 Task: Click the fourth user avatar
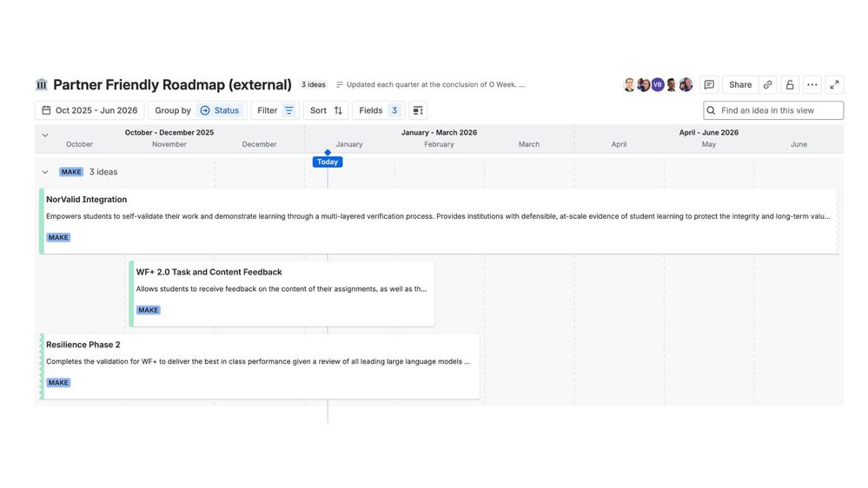click(x=672, y=84)
